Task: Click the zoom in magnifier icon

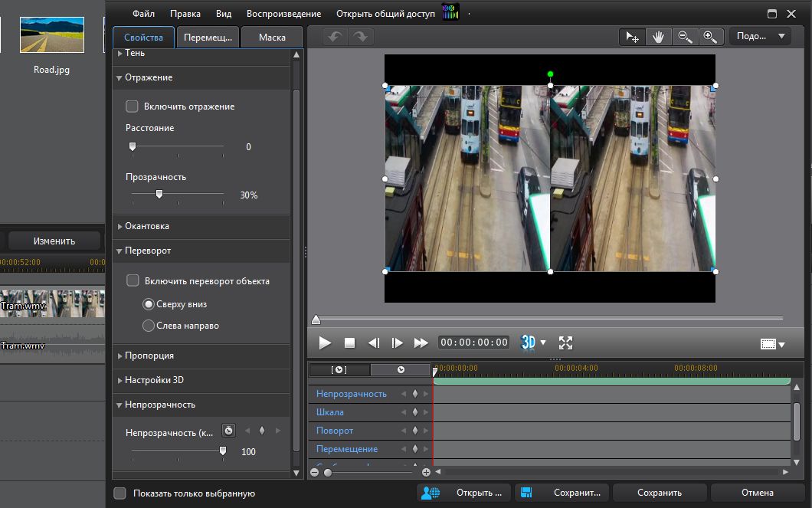Action: [709, 37]
